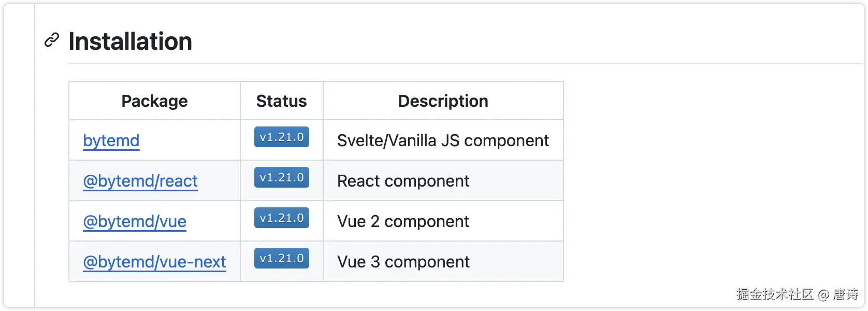Click the v1.21.0 badge in the bytemd row
868x311 pixels.
281,137
